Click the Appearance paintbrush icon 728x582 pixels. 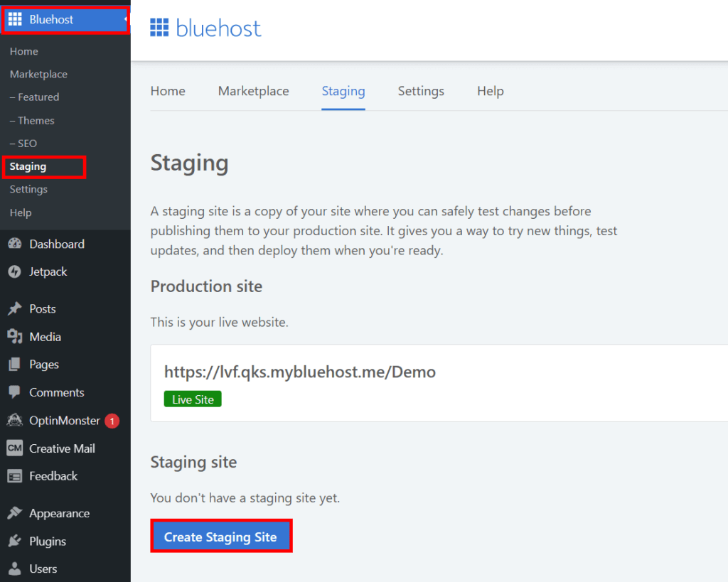point(15,513)
